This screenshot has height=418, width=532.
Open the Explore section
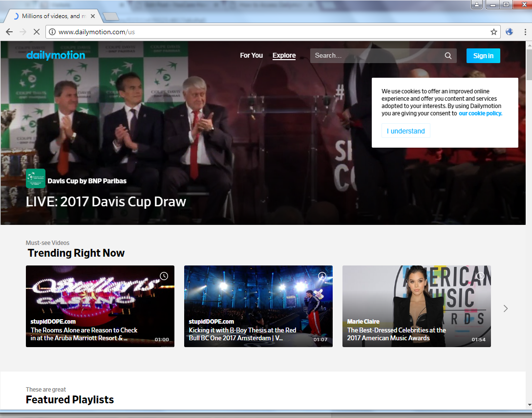pos(284,55)
